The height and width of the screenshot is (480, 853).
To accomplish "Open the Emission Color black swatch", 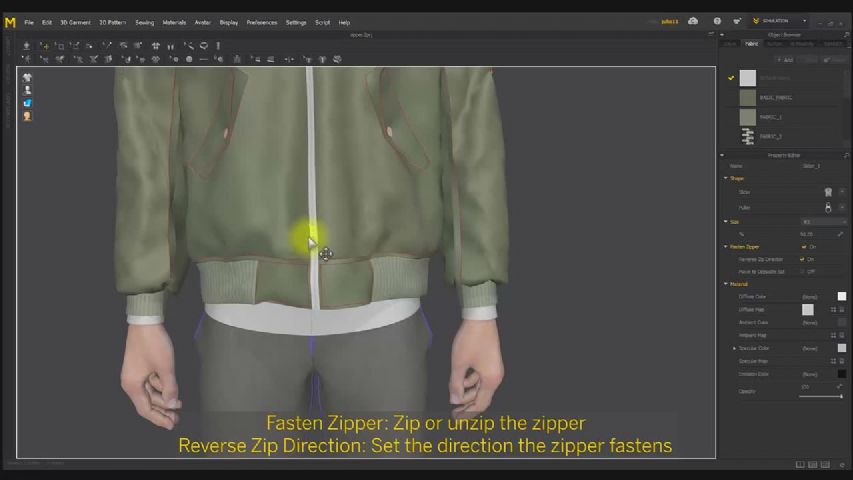I will click(x=842, y=374).
